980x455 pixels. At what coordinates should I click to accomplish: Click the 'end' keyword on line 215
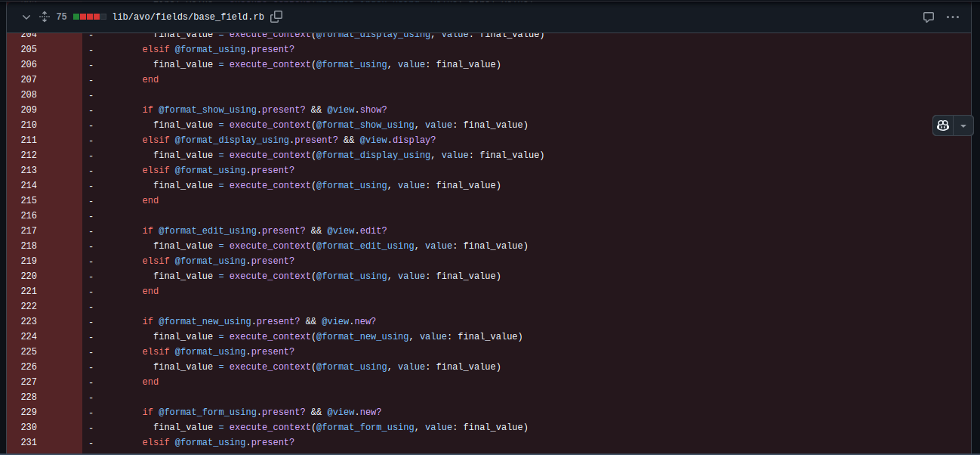(x=150, y=200)
